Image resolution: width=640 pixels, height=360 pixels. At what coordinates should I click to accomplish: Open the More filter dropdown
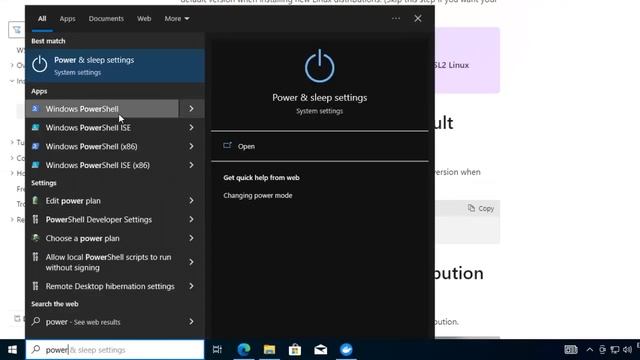[177, 19]
